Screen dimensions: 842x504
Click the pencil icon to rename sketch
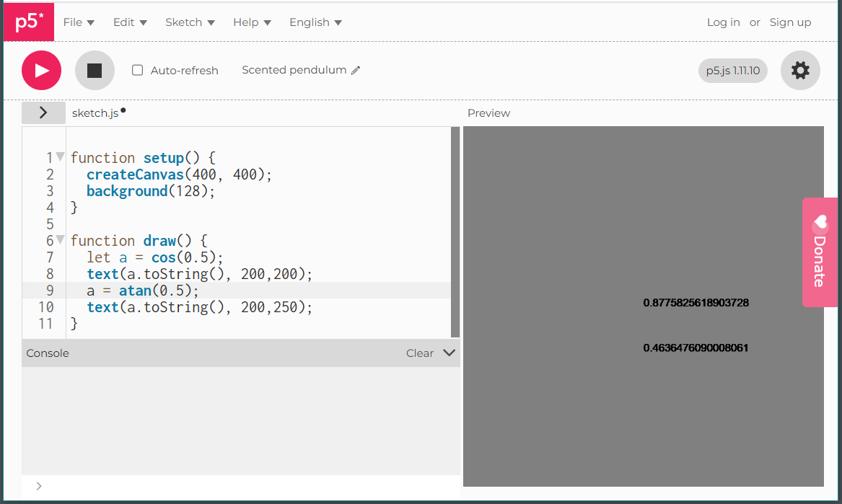[x=355, y=71]
